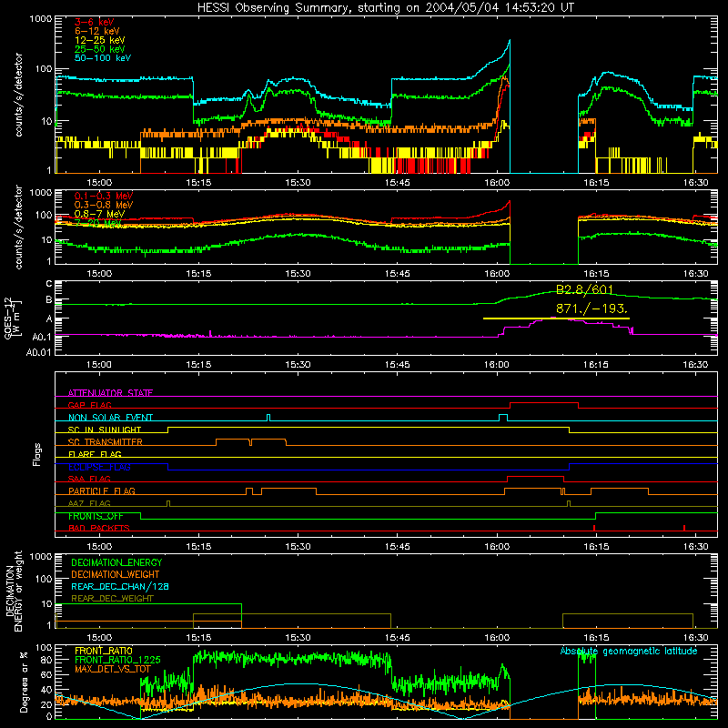This screenshot has height=728, width=728.
Task: Click the MAX_DET_VS_TOT legend label
Action: [113, 669]
